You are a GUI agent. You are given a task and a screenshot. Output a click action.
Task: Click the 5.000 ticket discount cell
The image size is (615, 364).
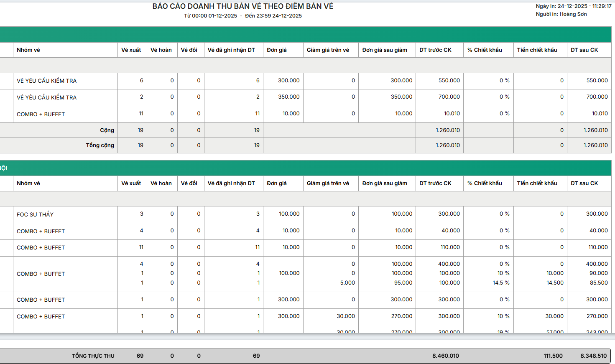pos(347,283)
